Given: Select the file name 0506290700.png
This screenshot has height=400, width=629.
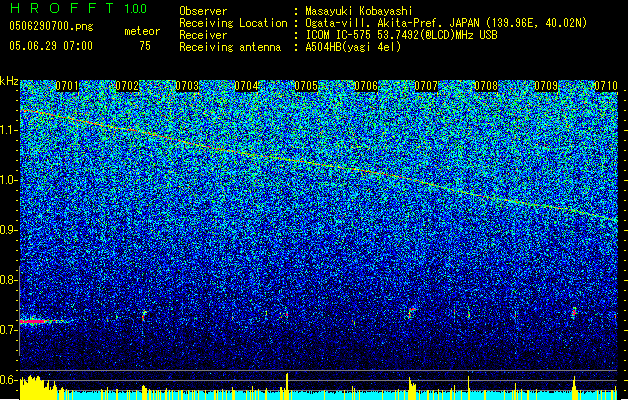Looking at the screenshot, I should tap(51, 27).
